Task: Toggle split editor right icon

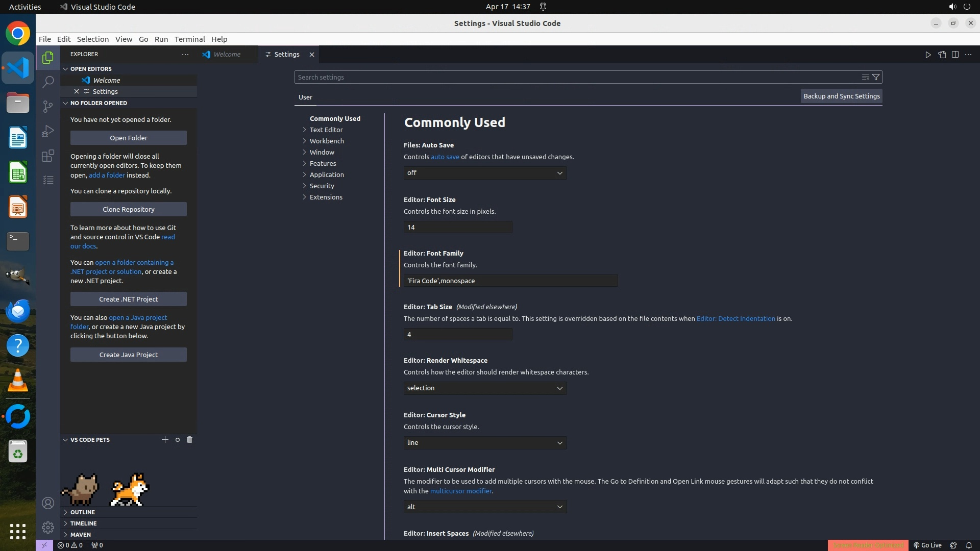Action: pos(955,55)
